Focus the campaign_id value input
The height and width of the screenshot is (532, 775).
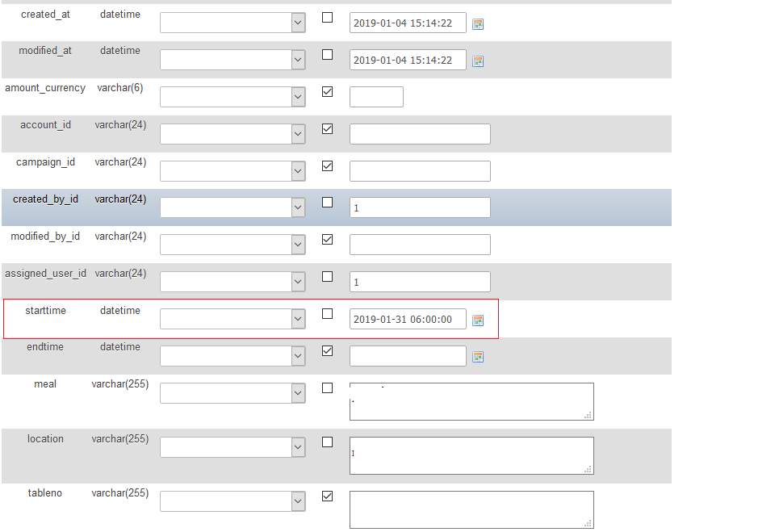(x=420, y=171)
